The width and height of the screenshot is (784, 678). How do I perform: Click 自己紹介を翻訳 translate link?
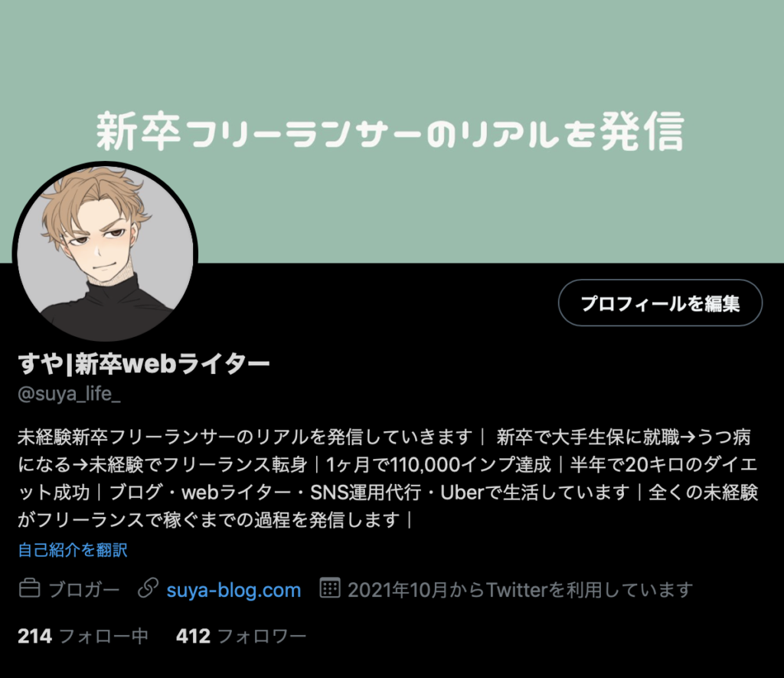pos(73,550)
